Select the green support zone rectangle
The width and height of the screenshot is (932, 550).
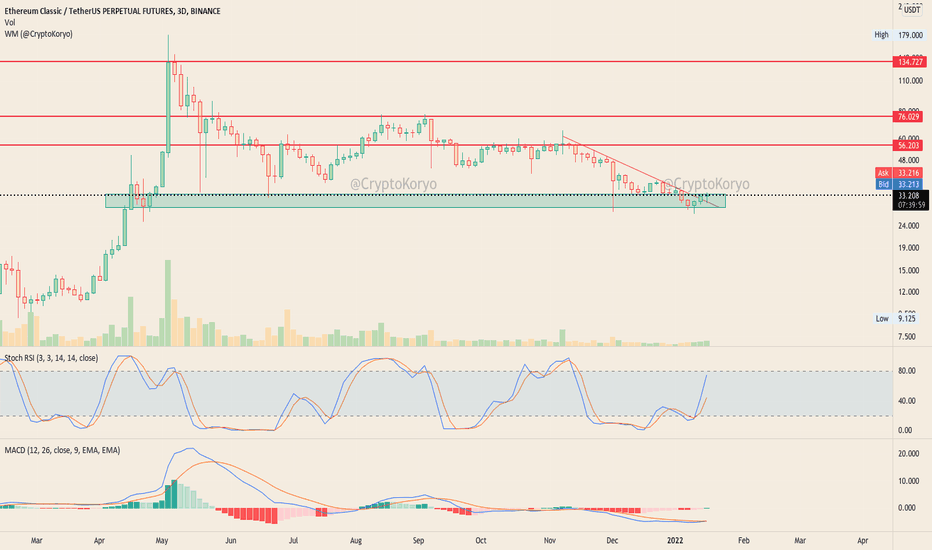pos(415,201)
